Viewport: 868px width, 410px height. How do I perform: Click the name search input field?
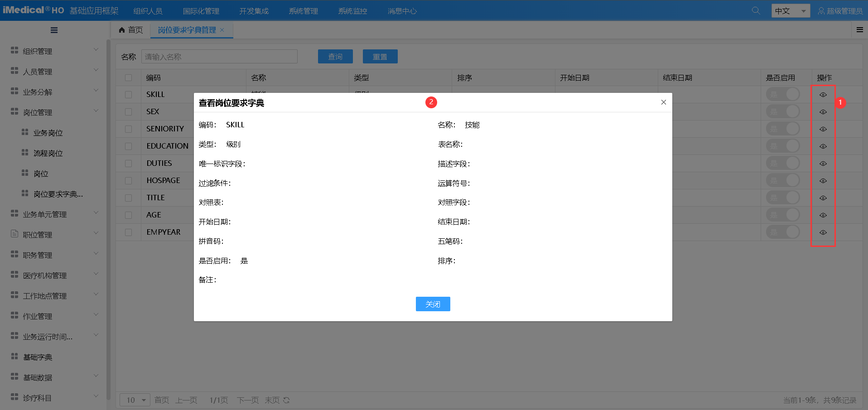click(219, 56)
